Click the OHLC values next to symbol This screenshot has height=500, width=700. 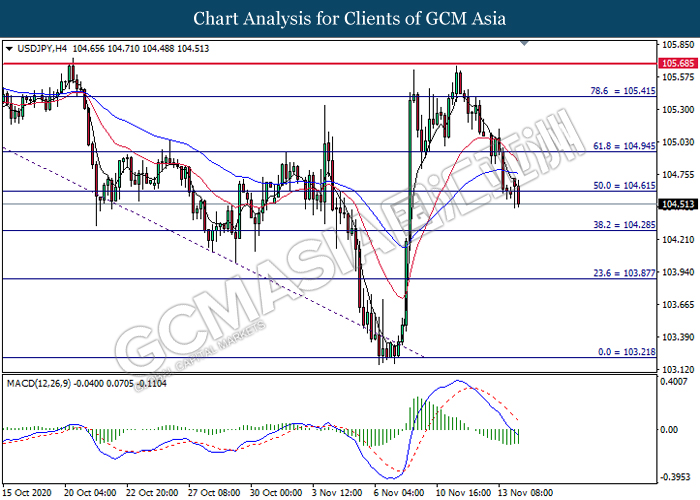[141, 49]
